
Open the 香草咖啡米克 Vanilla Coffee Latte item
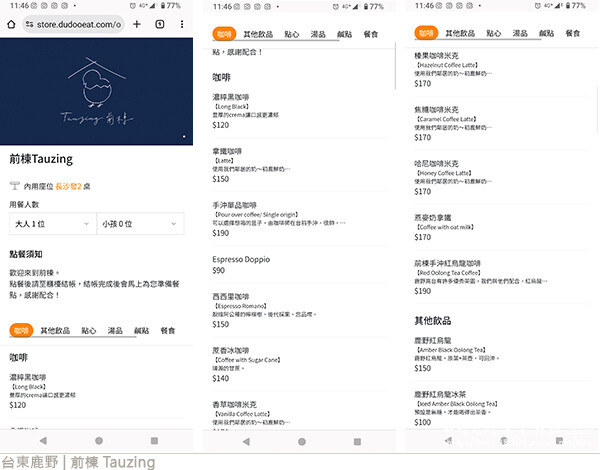(x=300, y=415)
